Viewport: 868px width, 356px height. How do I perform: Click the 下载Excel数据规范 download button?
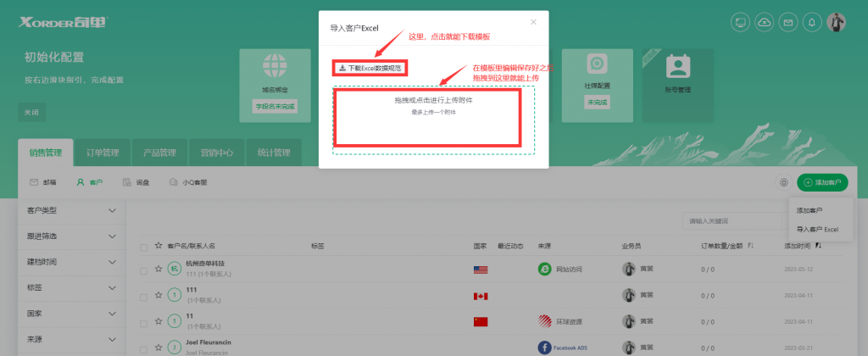[370, 68]
